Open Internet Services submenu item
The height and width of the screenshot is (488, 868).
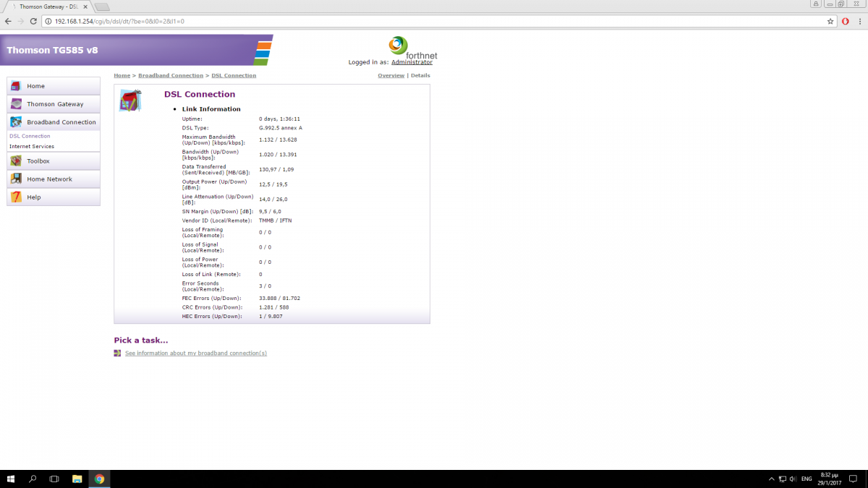[x=31, y=146]
